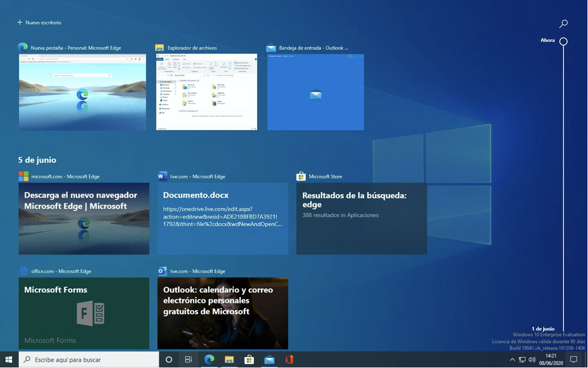Open the Microsoft Forms activity card
The width and height of the screenshot is (588, 368).
[84, 313]
